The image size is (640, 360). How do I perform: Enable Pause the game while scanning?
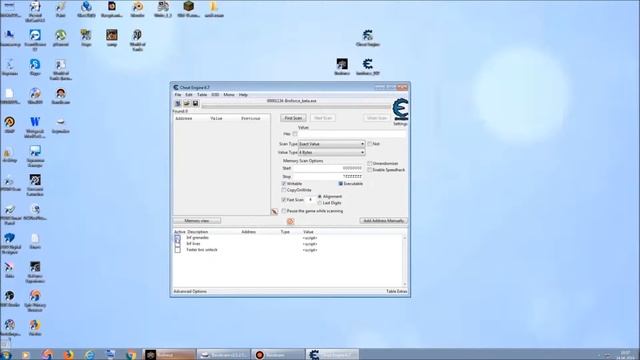click(x=284, y=211)
